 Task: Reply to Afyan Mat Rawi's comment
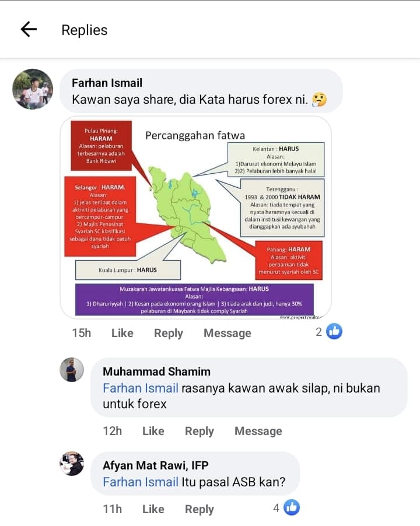point(199,509)
